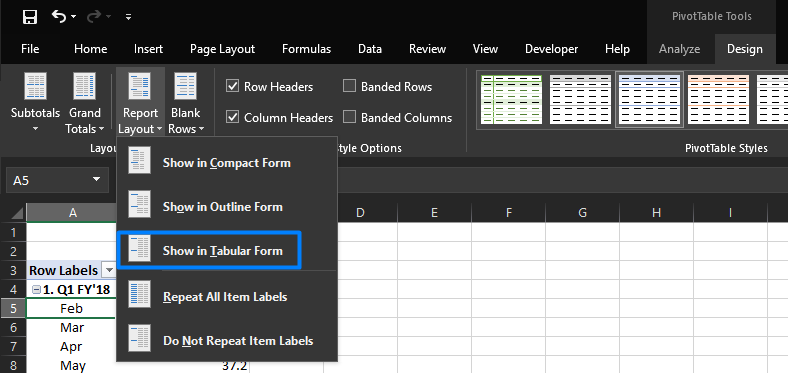Open the Name Box dropdown arrow

pyautogui.click(x=96, y=180)
